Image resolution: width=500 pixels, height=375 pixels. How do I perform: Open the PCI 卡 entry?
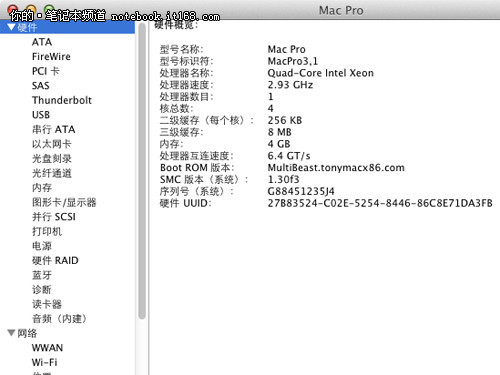pos(46,71)
